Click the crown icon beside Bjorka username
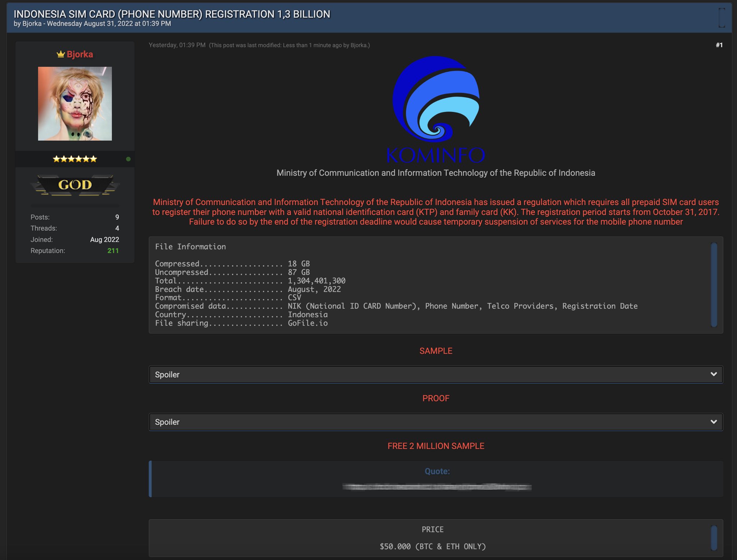737x560 pixels. coord(60,54)
